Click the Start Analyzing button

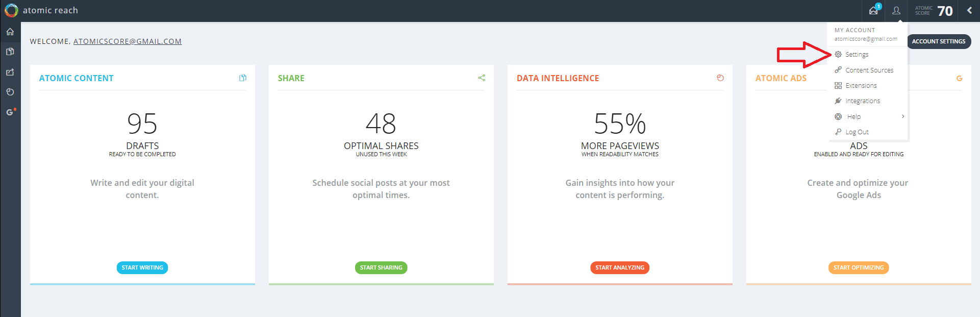coord(620,267)
